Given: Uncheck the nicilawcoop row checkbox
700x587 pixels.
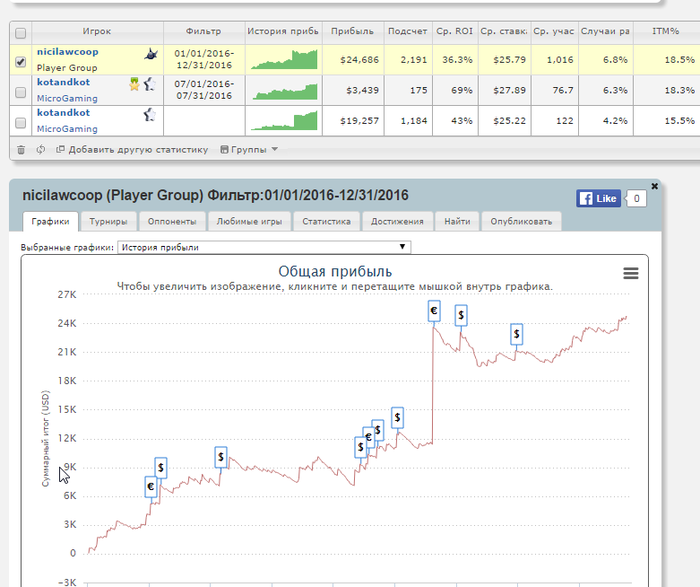Looking at the screenshot, I should click(x=21, y=62).
